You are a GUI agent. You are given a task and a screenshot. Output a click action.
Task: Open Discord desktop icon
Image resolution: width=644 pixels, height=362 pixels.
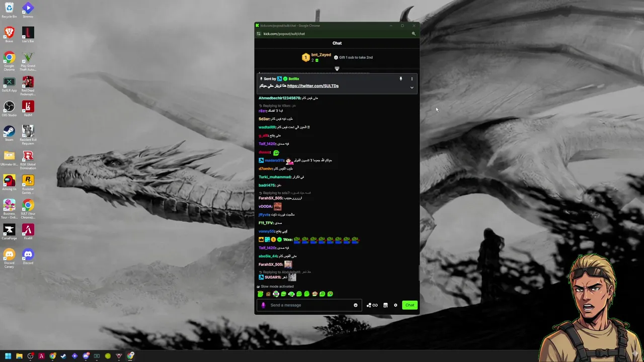28,256
